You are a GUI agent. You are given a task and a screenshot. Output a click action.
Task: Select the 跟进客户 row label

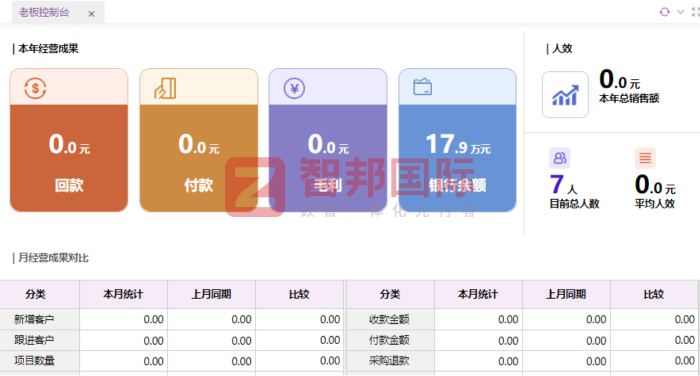point(34,340)
